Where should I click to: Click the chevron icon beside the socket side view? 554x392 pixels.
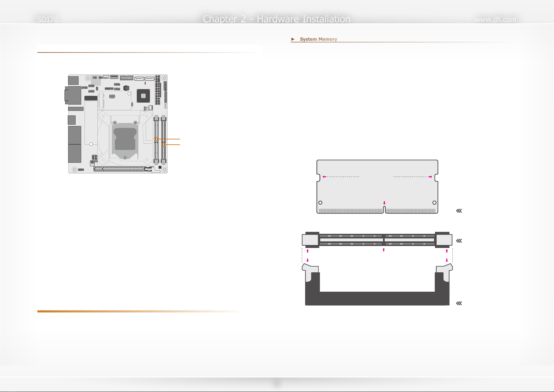pos(459,303)
